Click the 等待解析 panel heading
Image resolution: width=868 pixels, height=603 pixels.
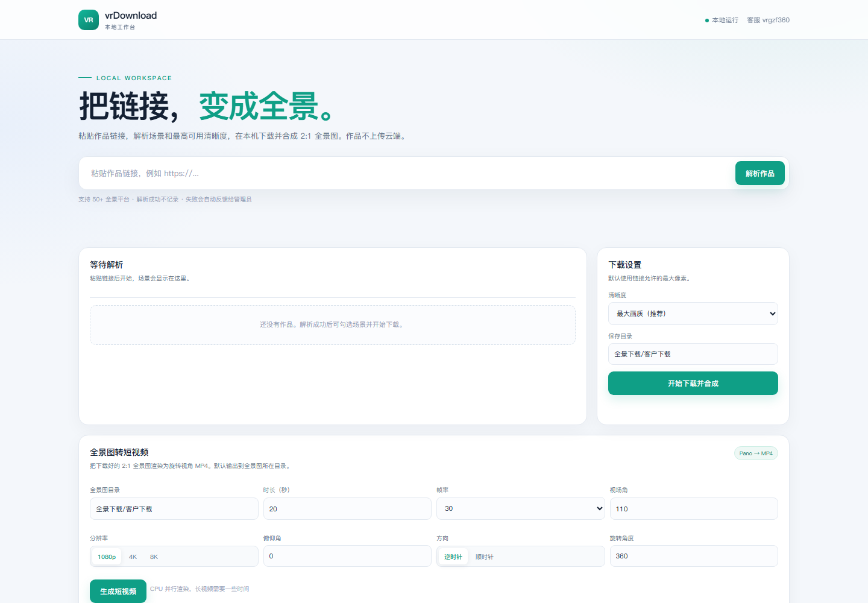pos(107,265)
